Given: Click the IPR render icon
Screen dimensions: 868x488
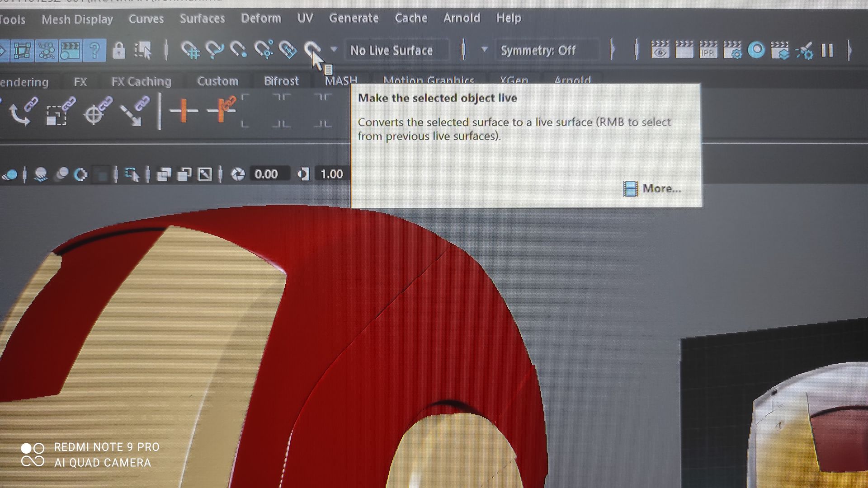Looking at the screenshot, I should (708, 50).
